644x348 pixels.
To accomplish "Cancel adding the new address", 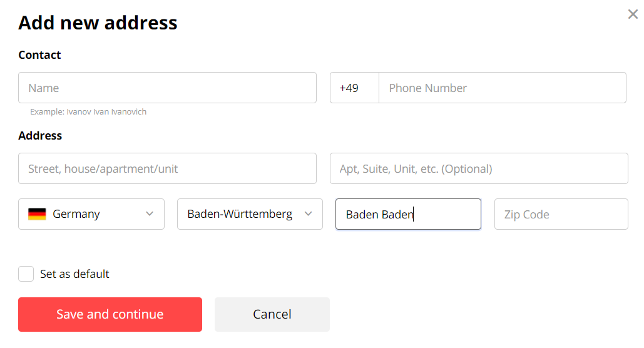I will 272,314.
